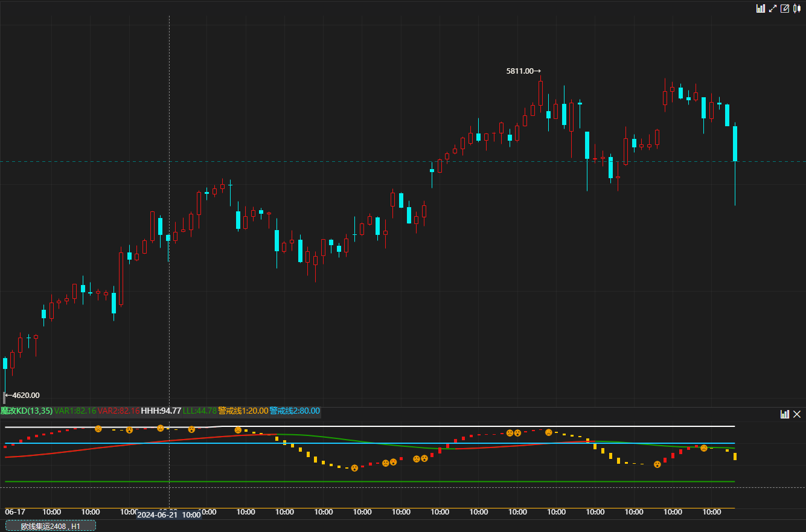The image size is (806, 532).
Task: Close the 魔改KD indicator sub-panel
Action: (797, 414)
